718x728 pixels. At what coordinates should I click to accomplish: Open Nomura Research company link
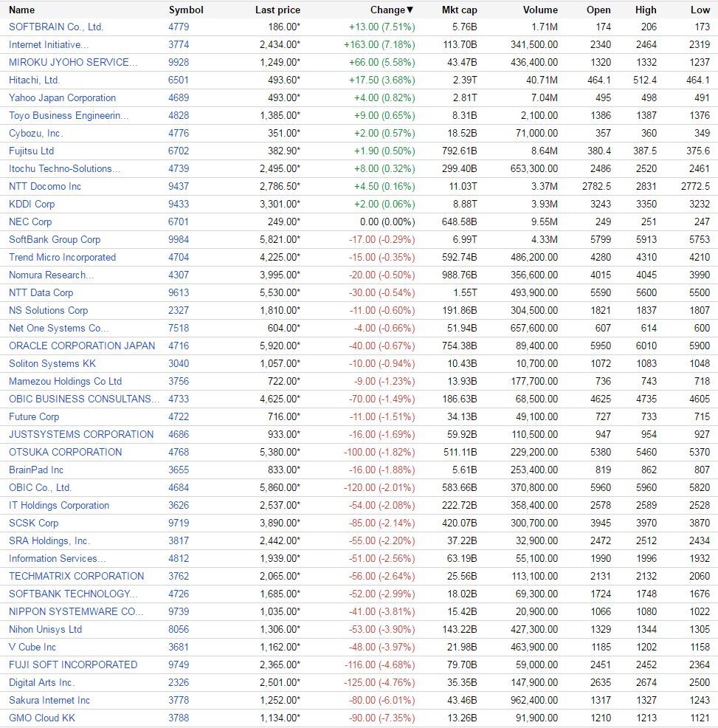click(x=51, y=275)
